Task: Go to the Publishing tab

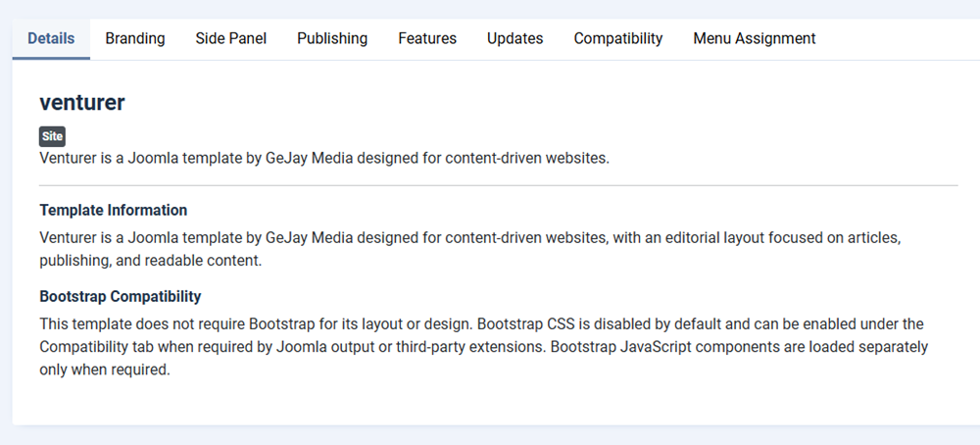Action: [332, 39]
